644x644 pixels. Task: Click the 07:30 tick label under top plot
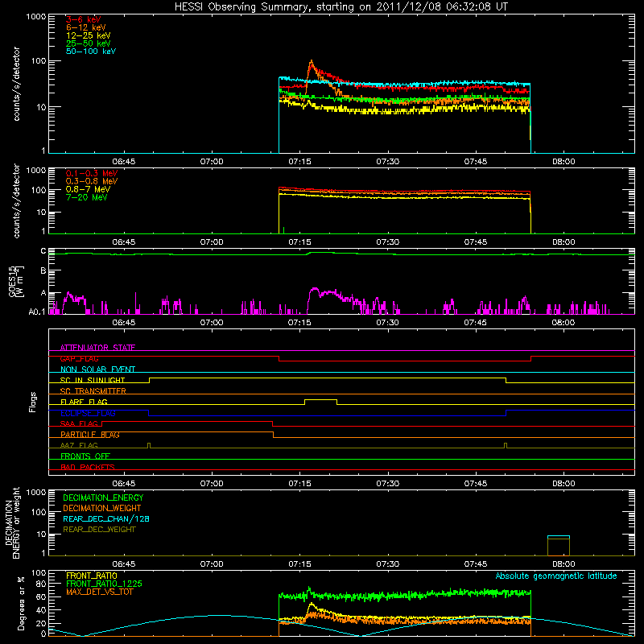(388, 162)
